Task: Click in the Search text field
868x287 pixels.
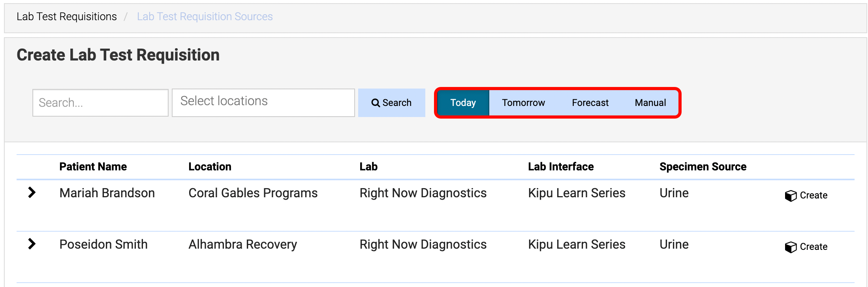Action: 101,103
